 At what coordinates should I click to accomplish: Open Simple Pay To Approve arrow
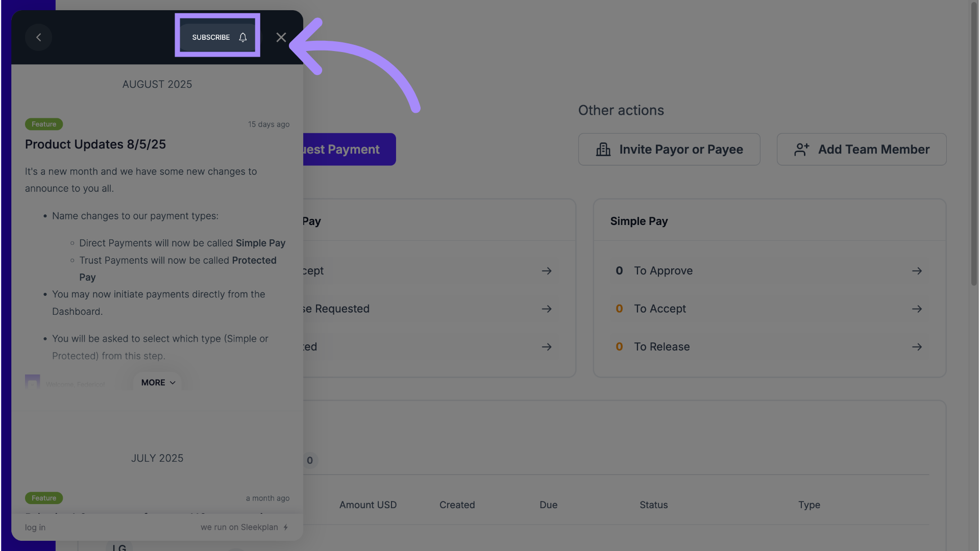[x=917, y=271]
